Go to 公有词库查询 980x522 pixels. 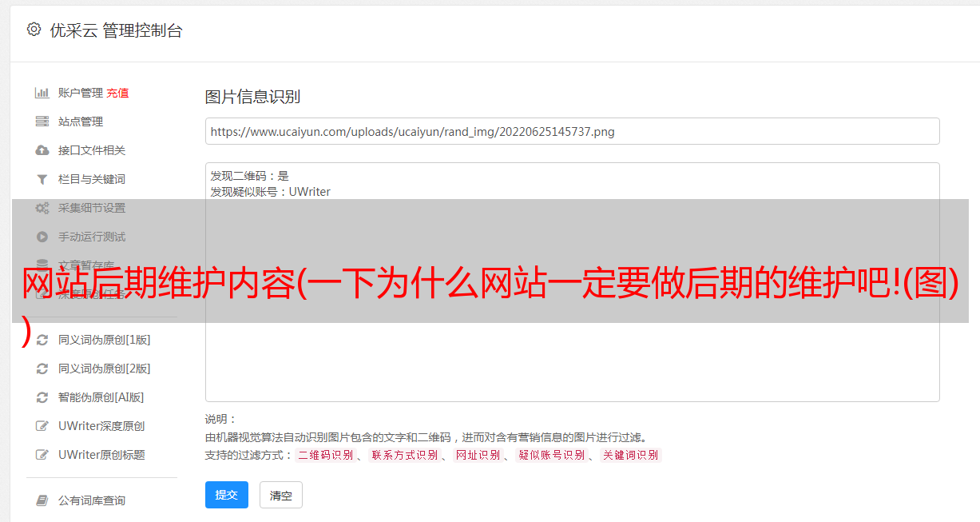(x=92, y=500)
